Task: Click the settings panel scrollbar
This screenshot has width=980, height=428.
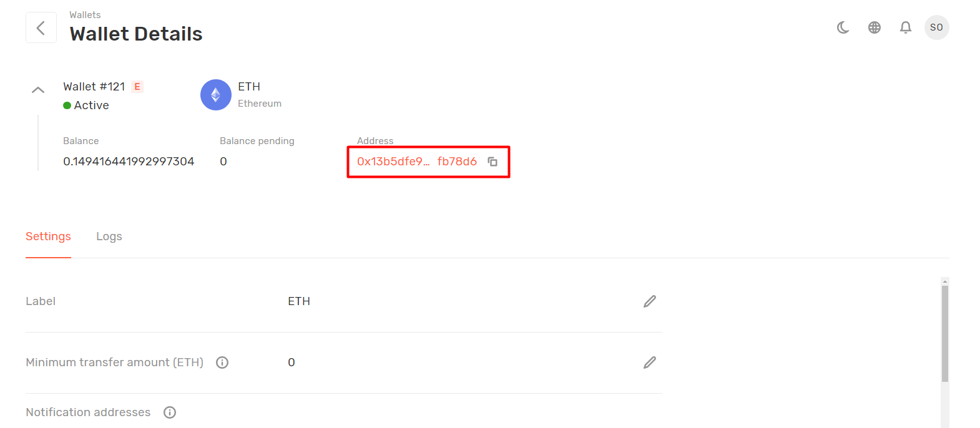Action: click(944, 334)
